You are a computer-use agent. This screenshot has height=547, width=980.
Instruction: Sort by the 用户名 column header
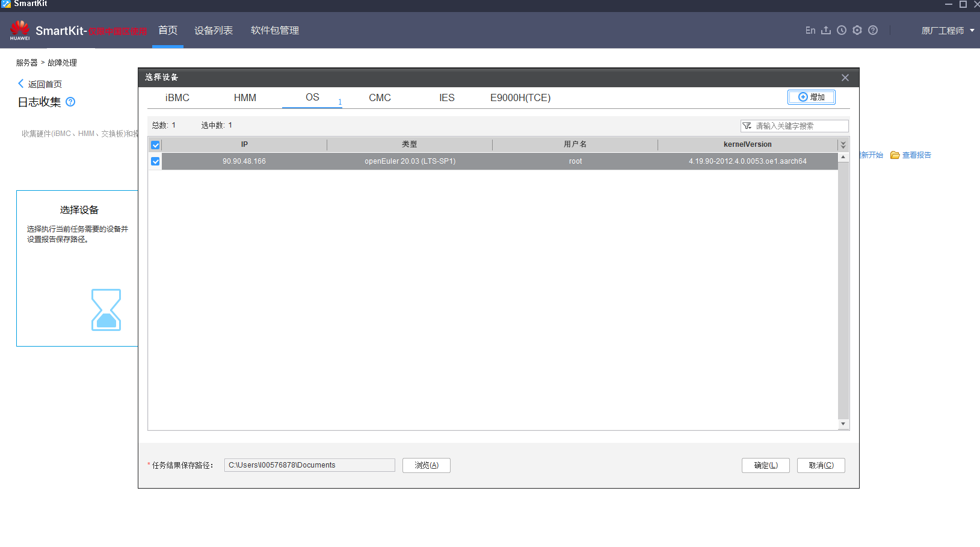575,144
